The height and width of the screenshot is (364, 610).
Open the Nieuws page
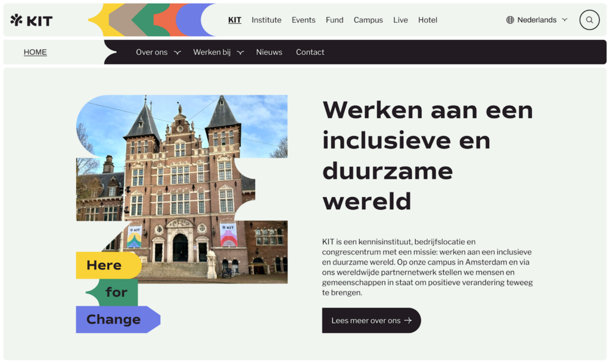[x=269, y=52]
